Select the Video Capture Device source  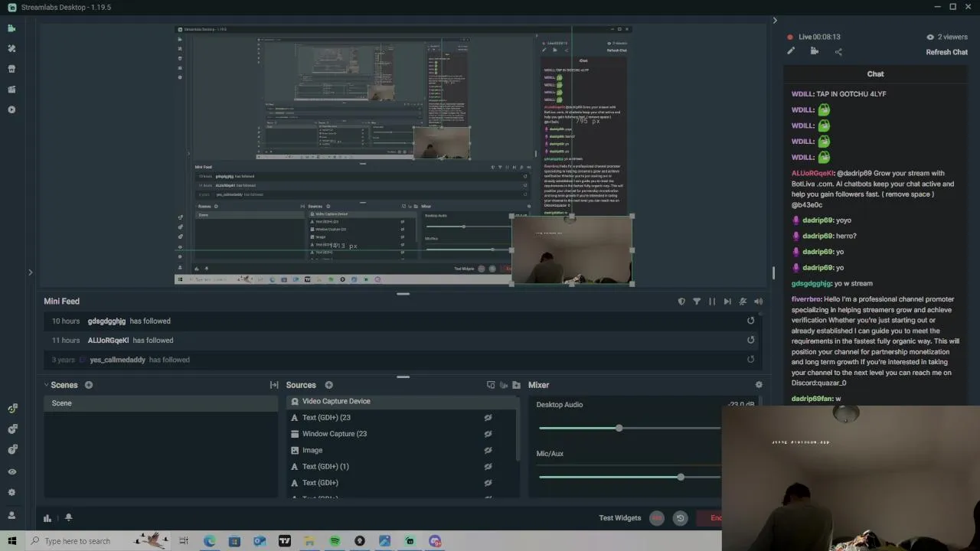(x=402, y=401)
